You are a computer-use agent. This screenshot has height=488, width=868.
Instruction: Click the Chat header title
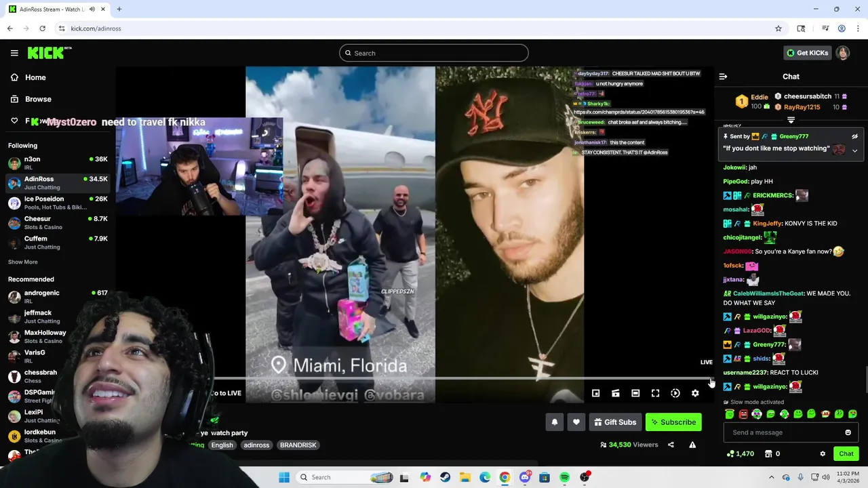pos(791,77)
